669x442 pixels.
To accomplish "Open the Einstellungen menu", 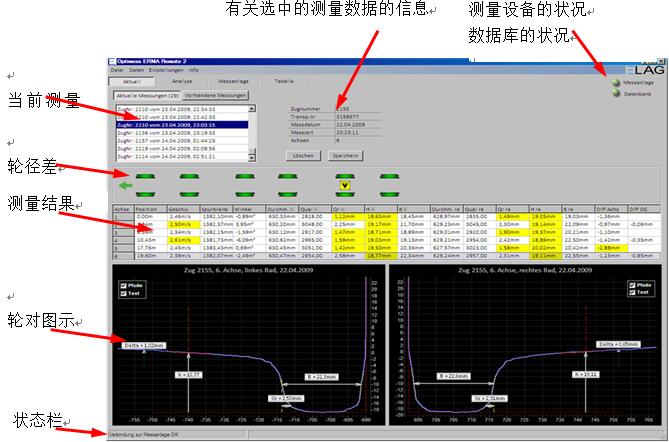I will click(167, 69).
